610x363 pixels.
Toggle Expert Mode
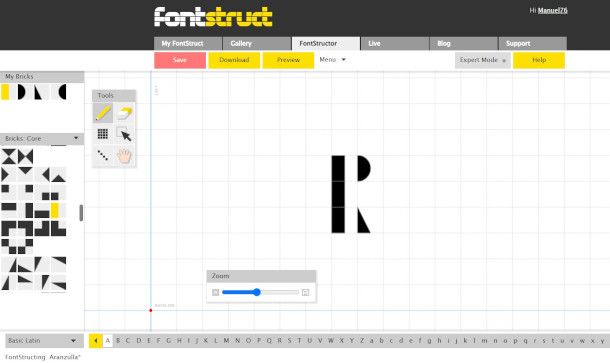coord(482,60)
